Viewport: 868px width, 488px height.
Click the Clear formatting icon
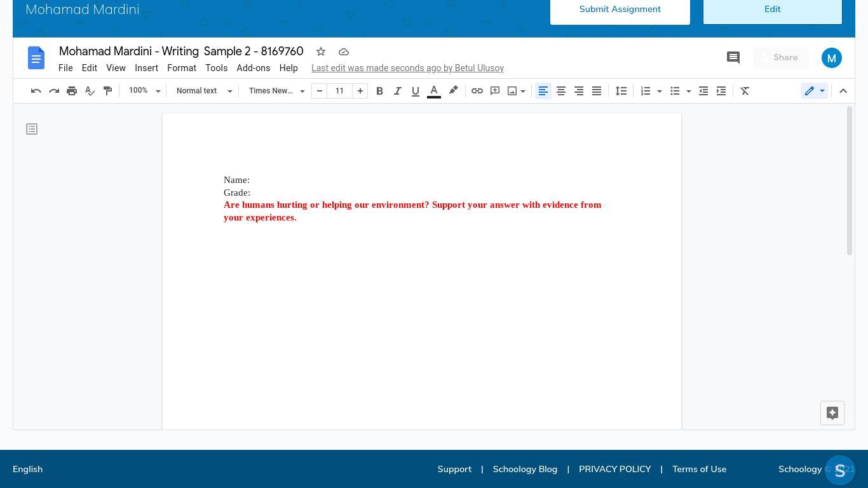tap(745, 91)
